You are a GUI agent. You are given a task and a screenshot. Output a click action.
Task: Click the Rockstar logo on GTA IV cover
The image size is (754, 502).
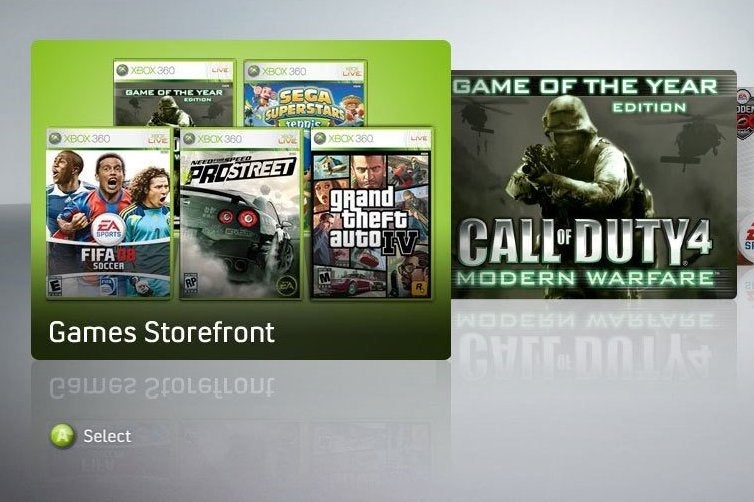tap(419, 287)
